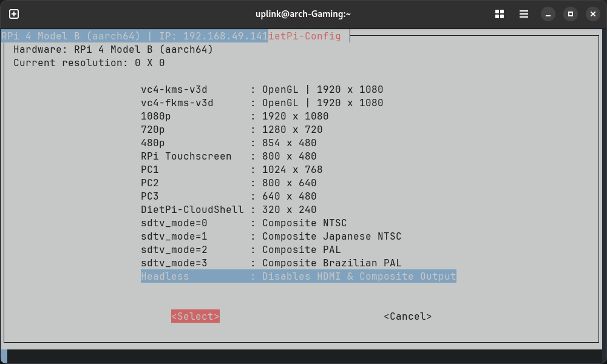Select the DietPi-CloudShell 320 x 240 entry

[228, 209]
